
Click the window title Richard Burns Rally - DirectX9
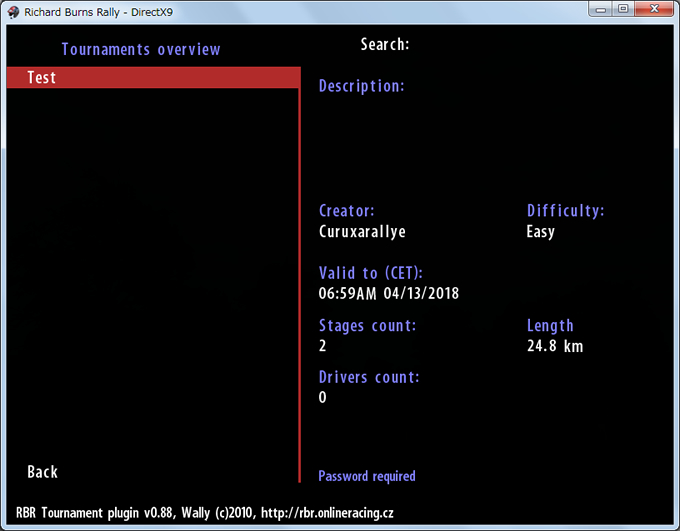point(98,12)
